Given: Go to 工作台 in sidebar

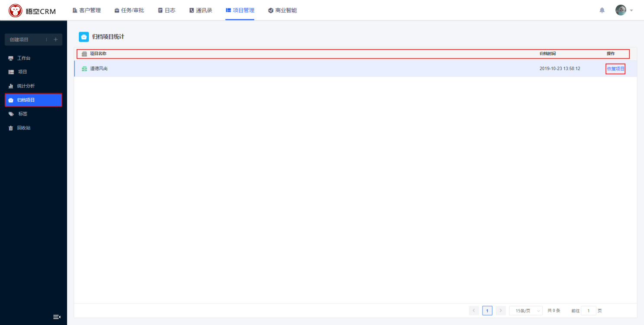Looking at the screenshot, I should tap(33, 58).
